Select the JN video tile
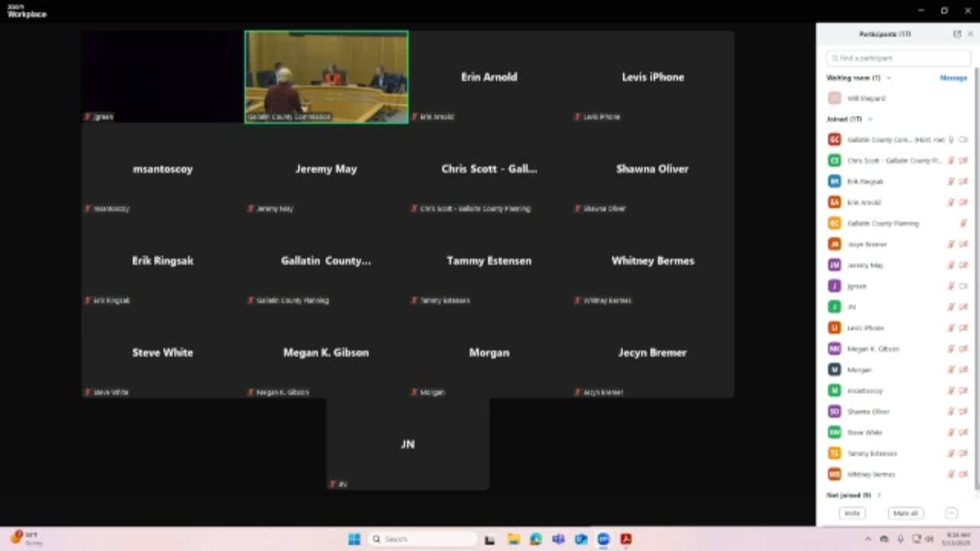 coord(408,444)
